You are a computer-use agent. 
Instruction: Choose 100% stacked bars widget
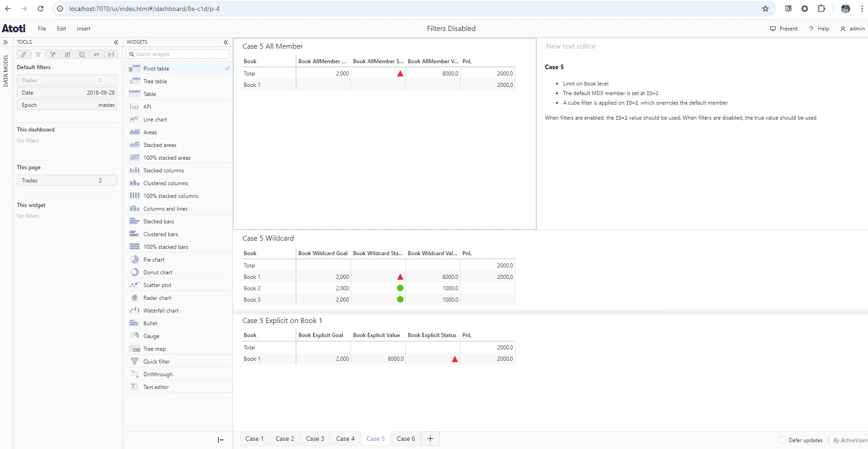click(x=178, y=247)
